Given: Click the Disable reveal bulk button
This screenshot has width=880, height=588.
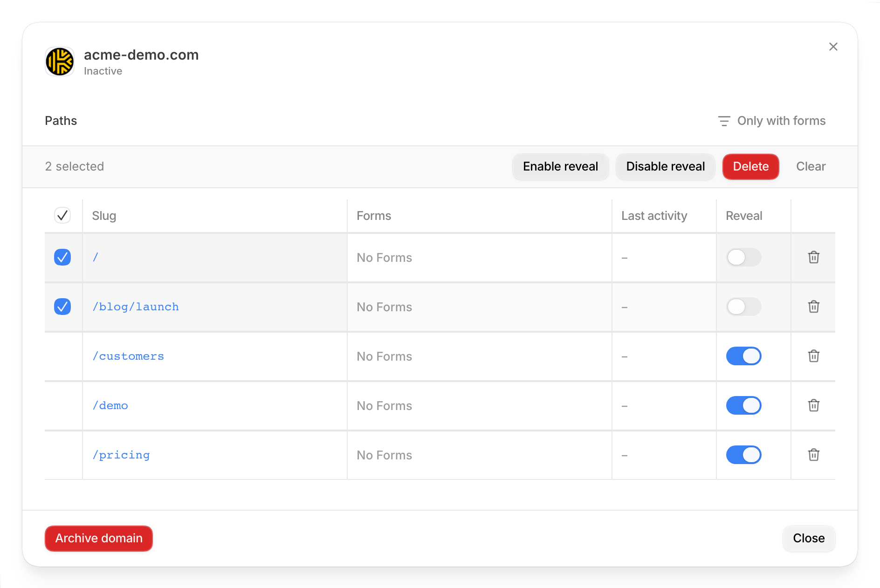Looking at the screenshot, I should [x=665, y=166].
